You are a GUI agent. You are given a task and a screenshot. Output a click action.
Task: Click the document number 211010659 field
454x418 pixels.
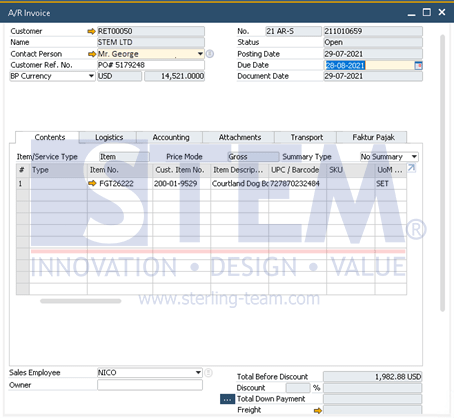tap(373, 31)
